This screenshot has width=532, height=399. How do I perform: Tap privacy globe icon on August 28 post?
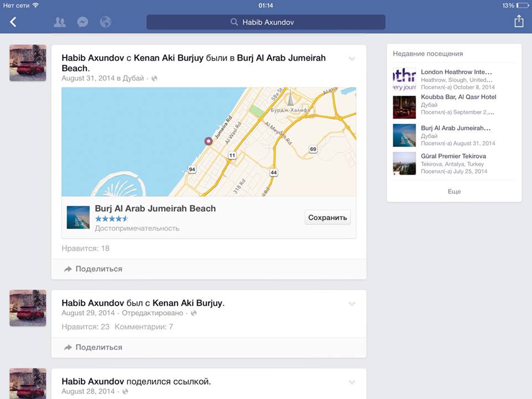[125, 392]
